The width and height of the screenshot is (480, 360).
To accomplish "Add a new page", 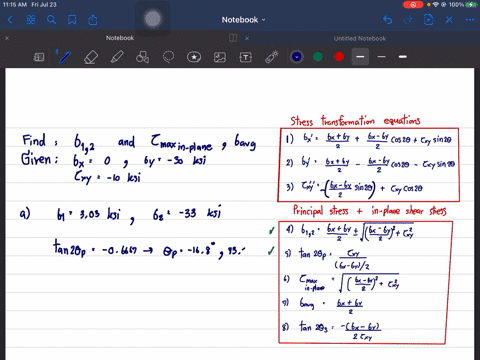I will click(428, 20).
